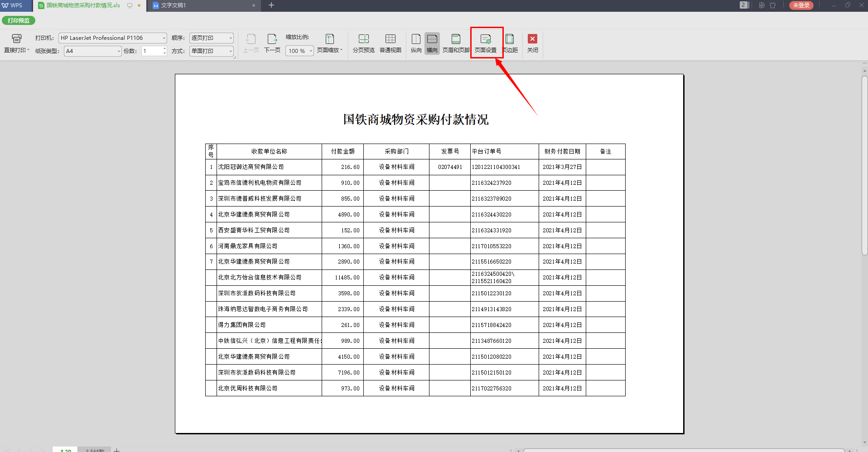Add a new sheet with plus button
Viewport: 868px width, 452px height.
click(x=116, y=450)
